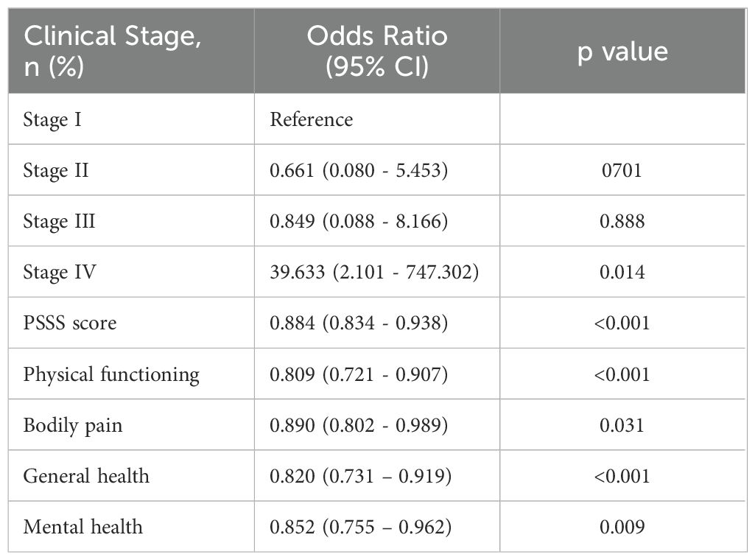Click the 0.884 (0.834 - 0.938) cell
This screenshot has width=755, height=560.
[359, 323]
